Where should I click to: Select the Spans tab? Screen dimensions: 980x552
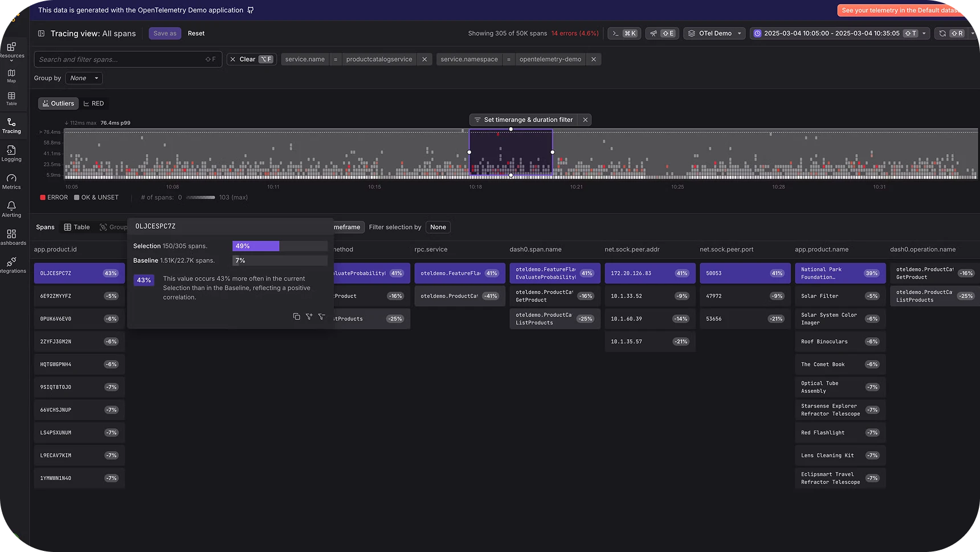coord(45,227)
